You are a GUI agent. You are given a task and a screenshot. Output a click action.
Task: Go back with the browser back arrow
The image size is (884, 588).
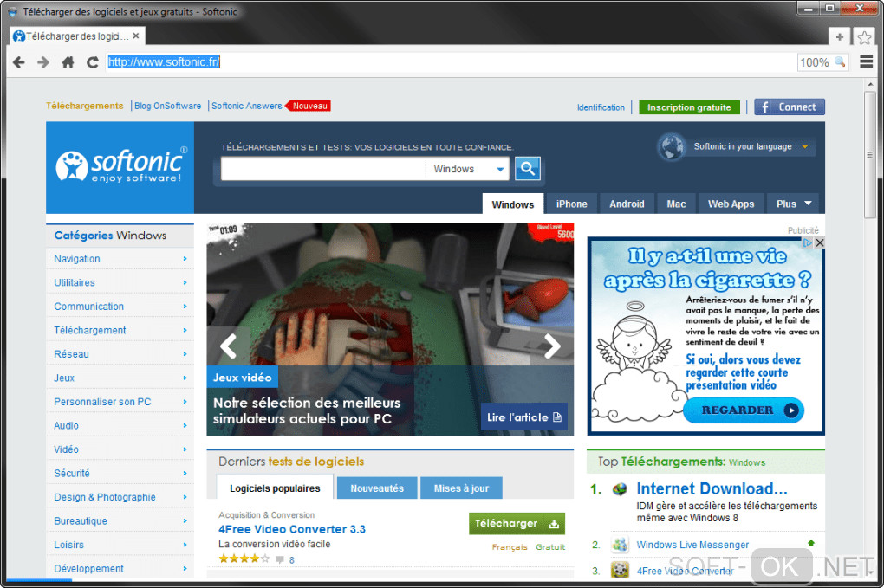pos(18,62)
